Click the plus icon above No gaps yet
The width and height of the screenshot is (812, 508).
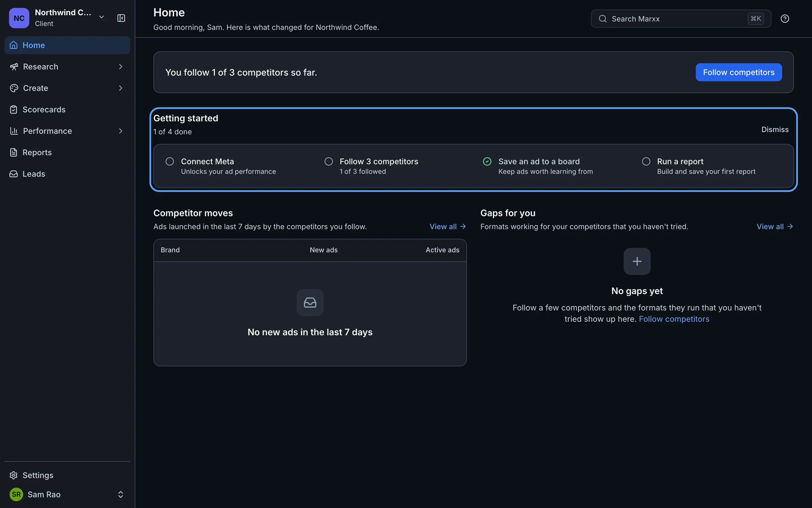click(637, 261)
